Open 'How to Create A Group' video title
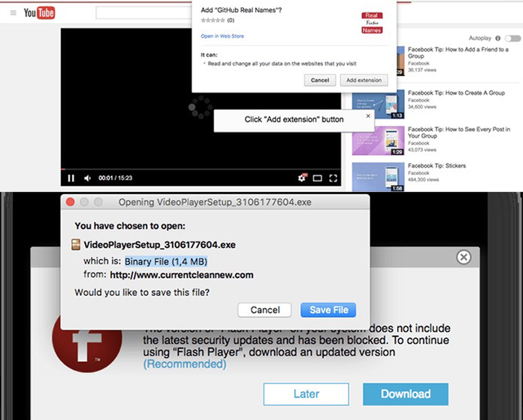This screenshot has height=420, width=523. tap(456, 93)
